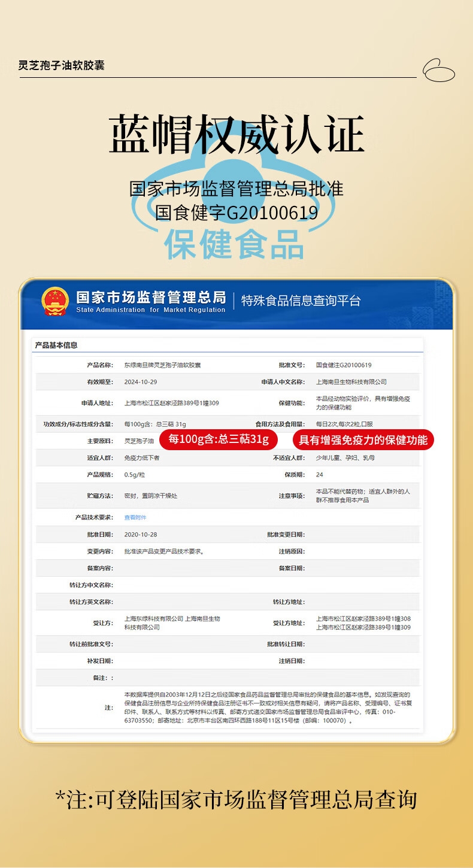This screenshot has height=868, width=473.
Task: Click product name 东绿南旦牌灵芝孢子油软胶囊
Action: point(162,365)
